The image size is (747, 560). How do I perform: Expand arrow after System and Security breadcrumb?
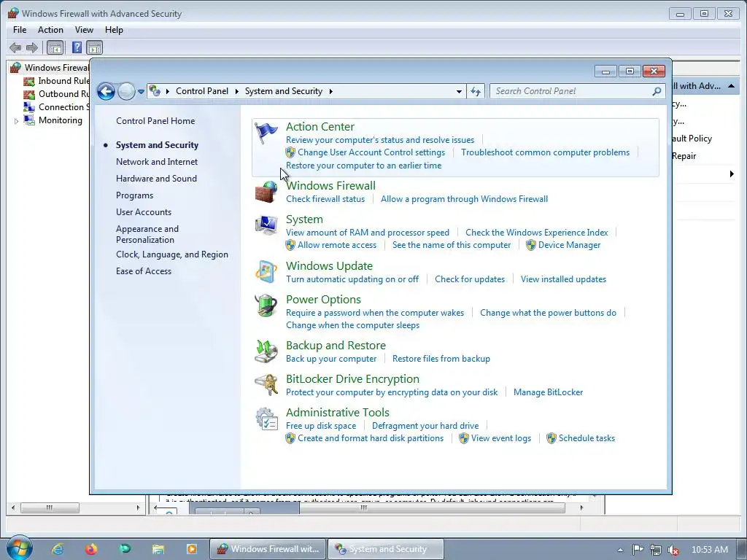tap(330, 91)
